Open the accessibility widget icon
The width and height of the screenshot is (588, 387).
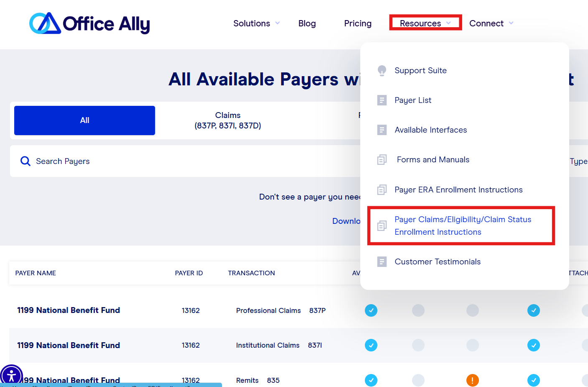click(x=11, y=375)
